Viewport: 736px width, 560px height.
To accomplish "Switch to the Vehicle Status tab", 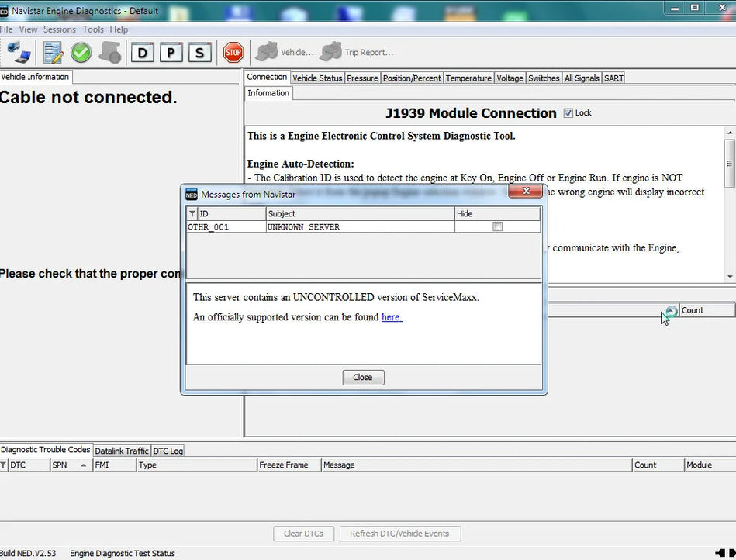I will pyautogui.click(x=316, y=78).
